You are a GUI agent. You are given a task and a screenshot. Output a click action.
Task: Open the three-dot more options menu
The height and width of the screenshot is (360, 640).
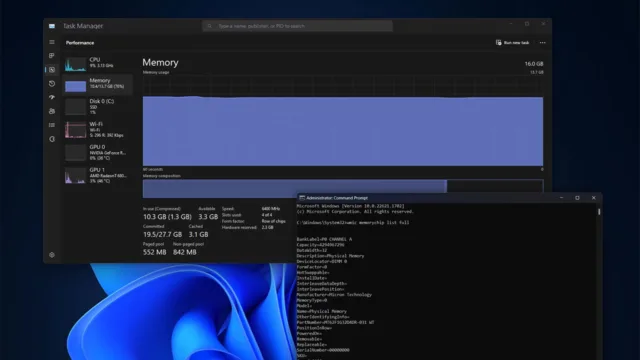coord(542,42)
